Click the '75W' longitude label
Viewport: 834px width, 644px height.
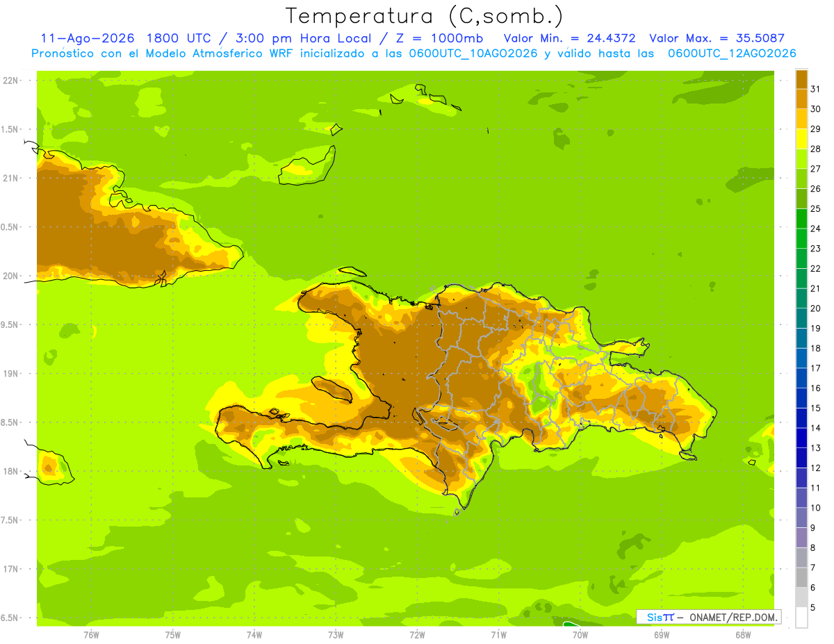(x=172, y=635)
